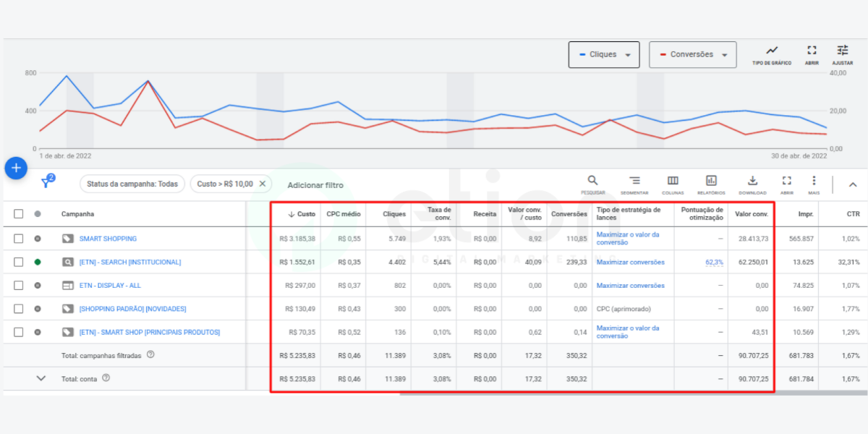The height and width of the screenshot is (434, 868).
Task: Click Maximizar conversões in the DISPLAY - ALL row
Action: [x=630, y=286]
